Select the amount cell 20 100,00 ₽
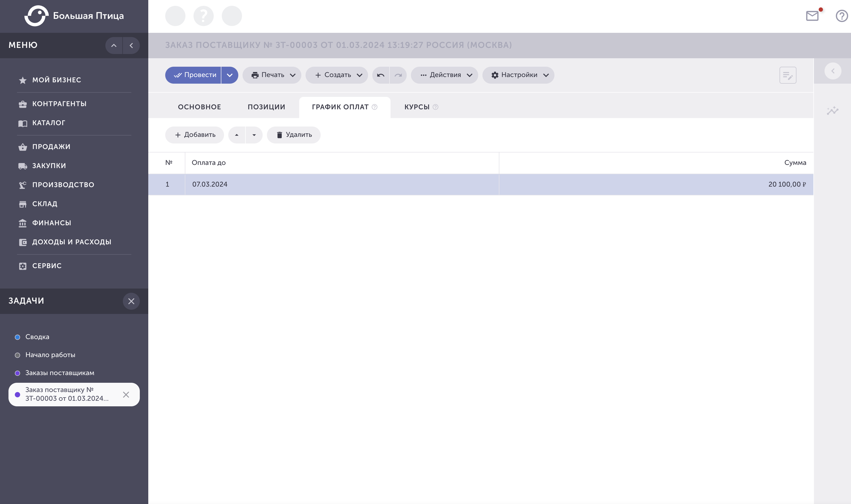Viewport: 851px width, 504px height. click(x=656, y=184)
